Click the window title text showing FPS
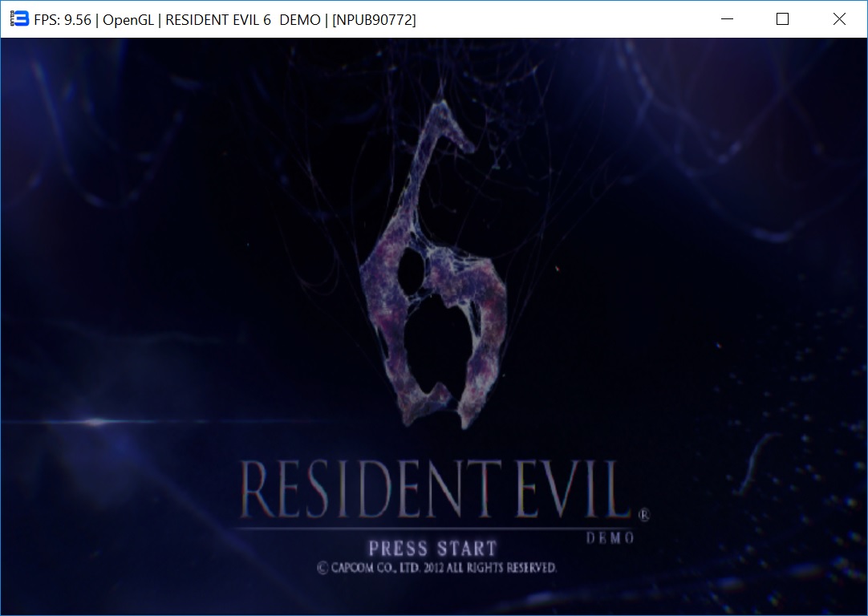The height and width of the screenshot is (616, 868). click(225, 20)
